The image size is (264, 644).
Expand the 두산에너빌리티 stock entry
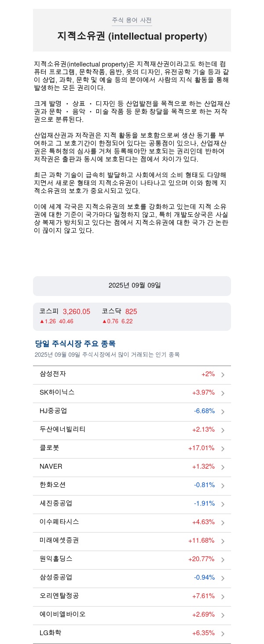point(132,430)
